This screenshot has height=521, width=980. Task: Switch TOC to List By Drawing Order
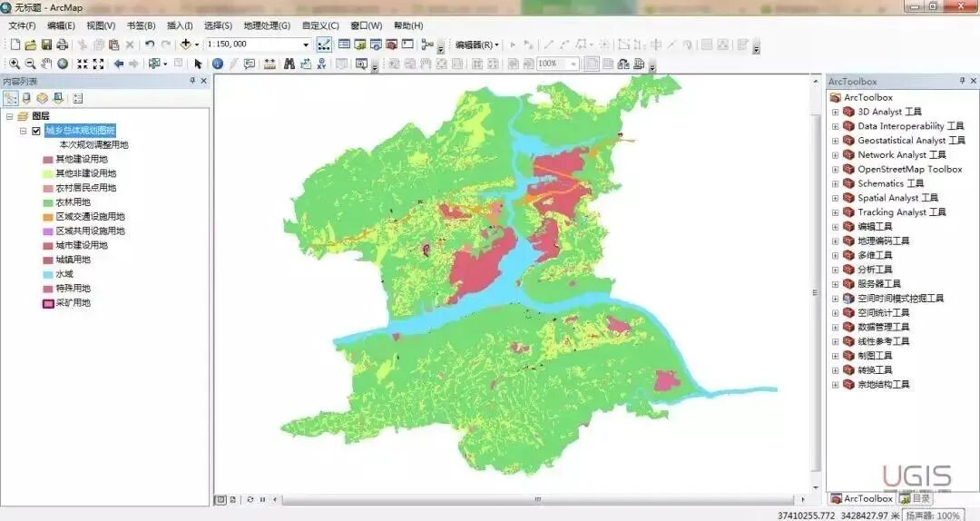(x=11, y=98)
